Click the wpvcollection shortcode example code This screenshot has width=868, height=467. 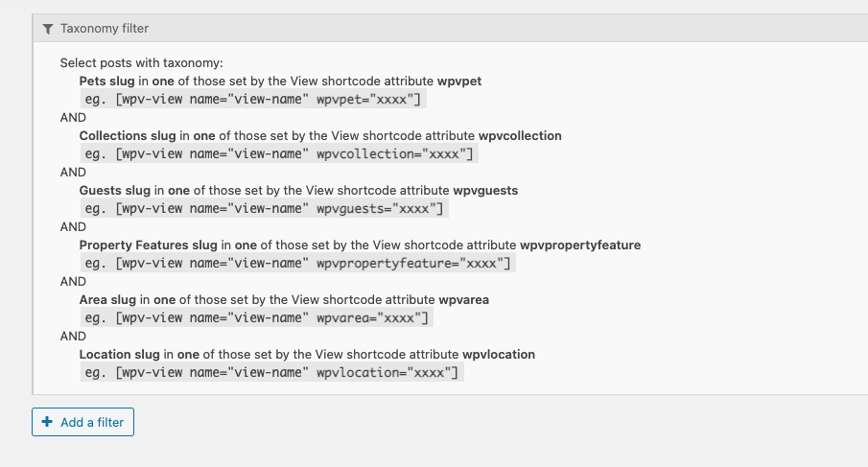click(x=279, y=153)
